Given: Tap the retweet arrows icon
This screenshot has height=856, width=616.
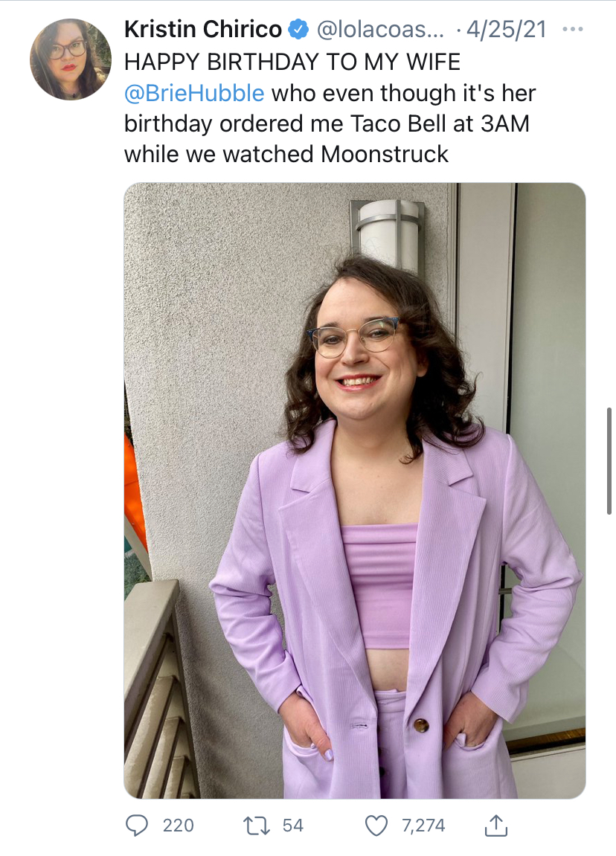Looking at the screenshot, I should 256,826.
